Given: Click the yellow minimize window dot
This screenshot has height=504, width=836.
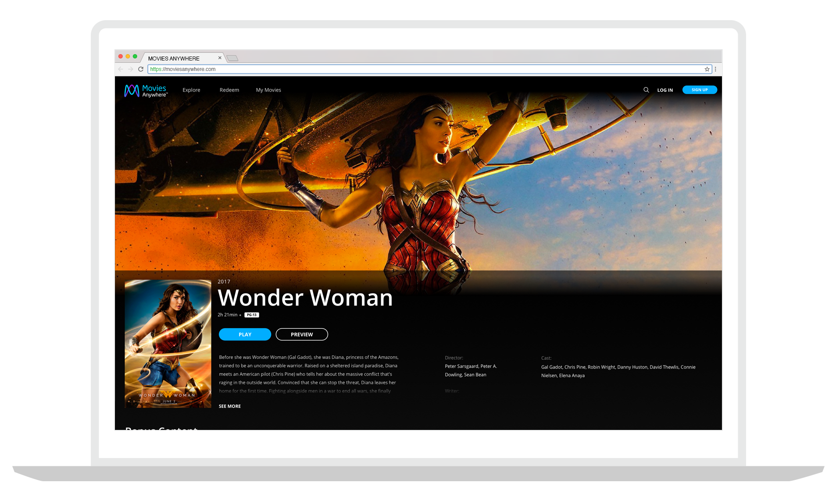Looking at the screenshot, I should tap(128, 57).
